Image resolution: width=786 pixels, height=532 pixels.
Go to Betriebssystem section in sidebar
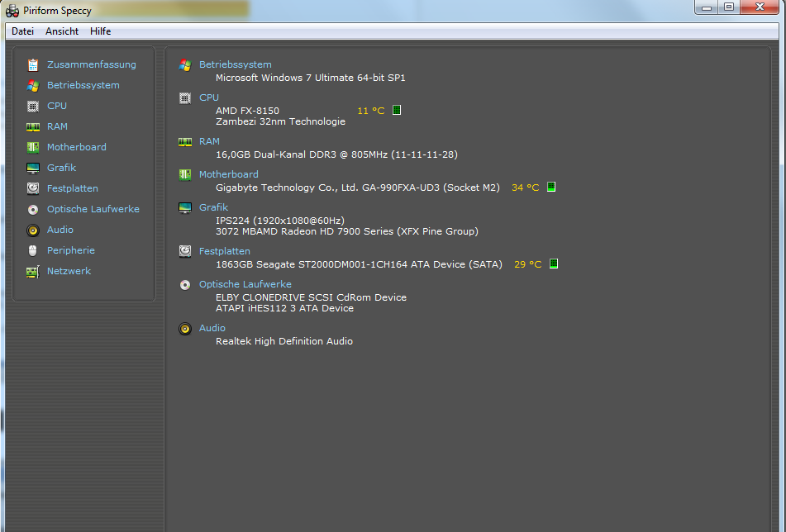tap(83, 85)
